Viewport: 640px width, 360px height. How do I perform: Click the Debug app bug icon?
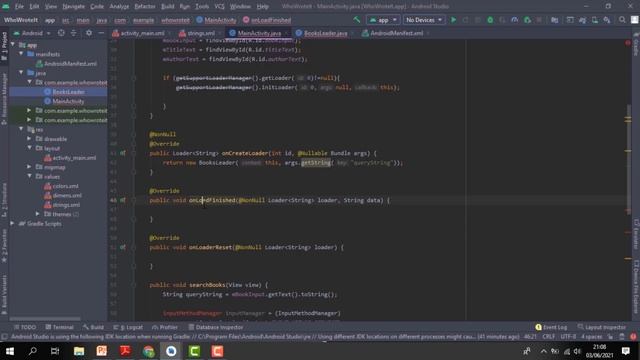pyautogui.click(x=490, y=20)
